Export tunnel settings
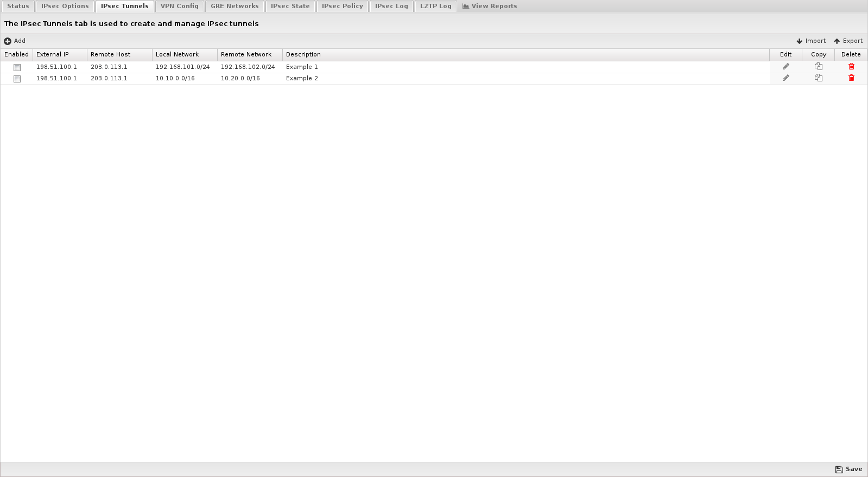The image size is (868, 477). (848, 41)
